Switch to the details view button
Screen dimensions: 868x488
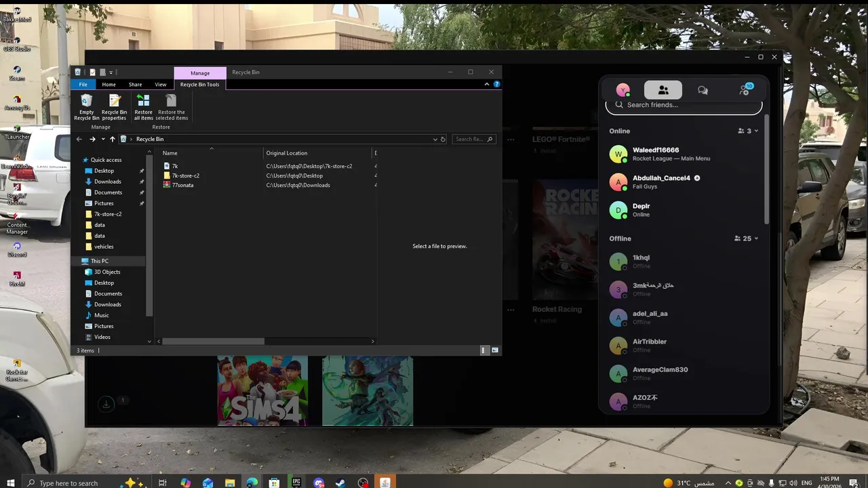pyautogui.click(x=484, y=350)
